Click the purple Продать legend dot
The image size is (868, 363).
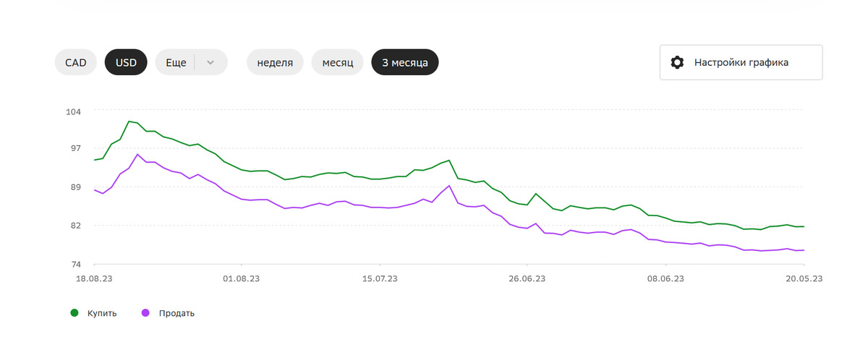145,313
